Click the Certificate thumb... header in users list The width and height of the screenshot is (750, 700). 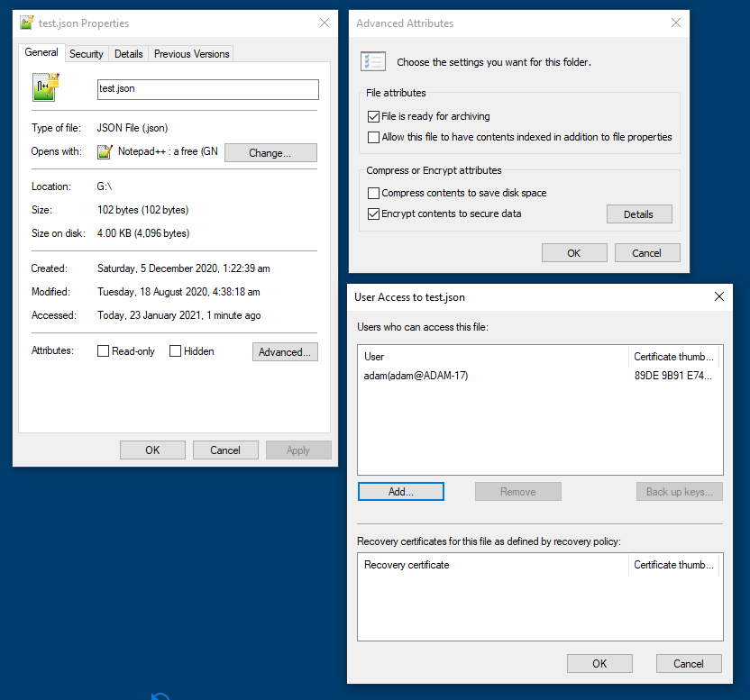674,357
